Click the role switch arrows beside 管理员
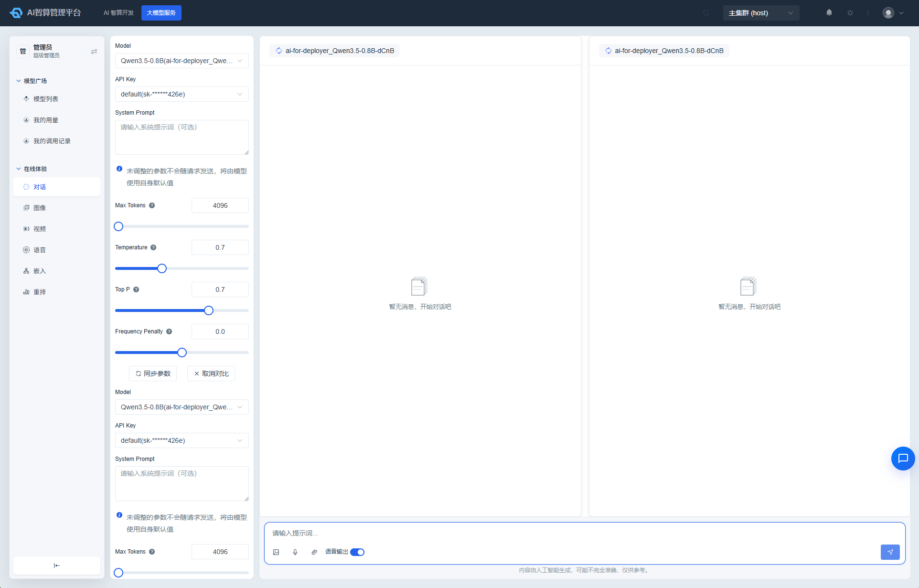The image size is (919, 588). click(x=94, y=52)
